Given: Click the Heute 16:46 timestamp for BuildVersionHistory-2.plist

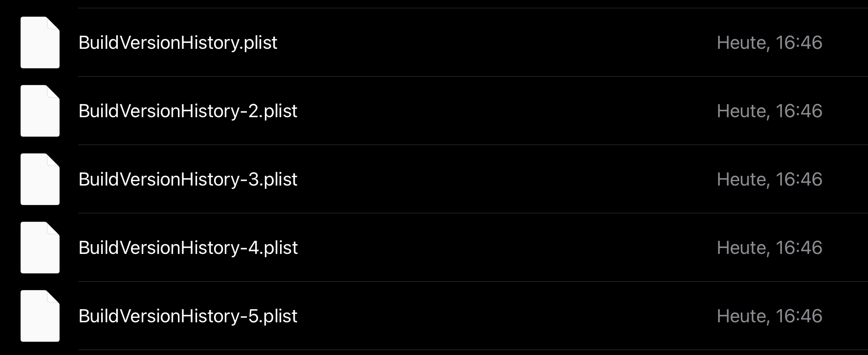Looking at the screenshot, I should 769,111.
